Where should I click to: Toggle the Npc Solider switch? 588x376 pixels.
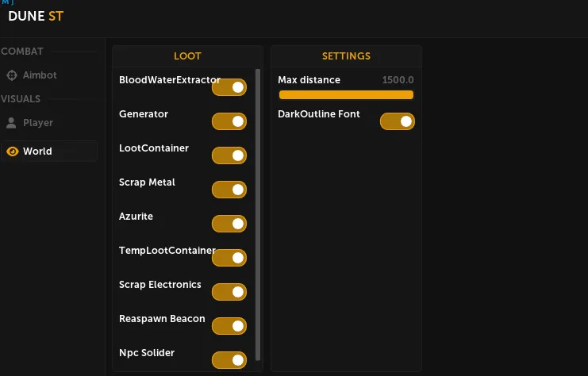pyautogui.click(x=229, y=360)
